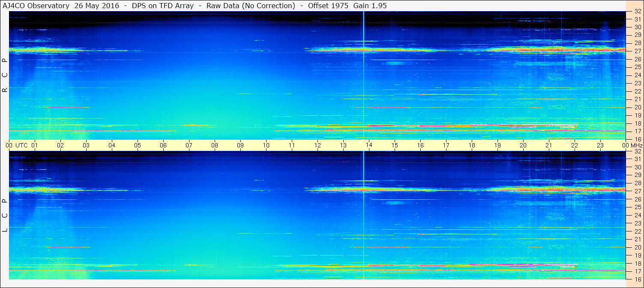This screenshot has width=644, height=288.
Task: Select the 02 hour marker on the time axis
Action: pyautogui.click(x=60, y=145)
